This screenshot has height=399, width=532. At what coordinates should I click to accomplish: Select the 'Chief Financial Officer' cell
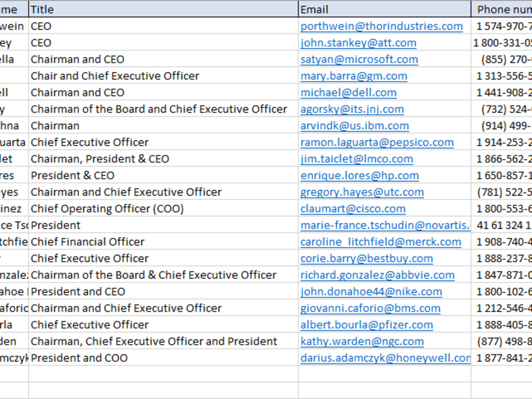tap(163, 242)
